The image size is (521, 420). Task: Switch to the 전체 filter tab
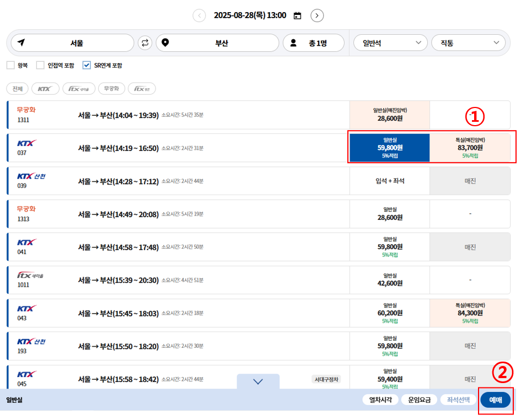pyautogui.click(x=17, y=88)
